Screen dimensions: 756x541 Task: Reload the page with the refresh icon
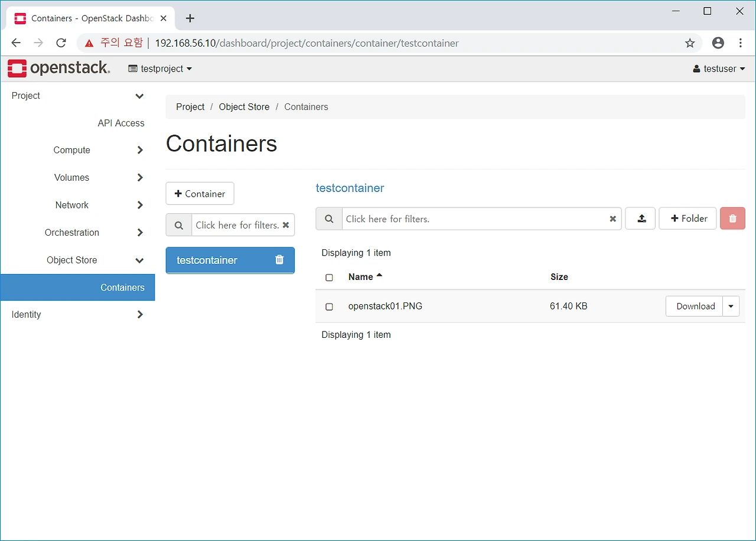pyautogui.click(x=61, y=43)
